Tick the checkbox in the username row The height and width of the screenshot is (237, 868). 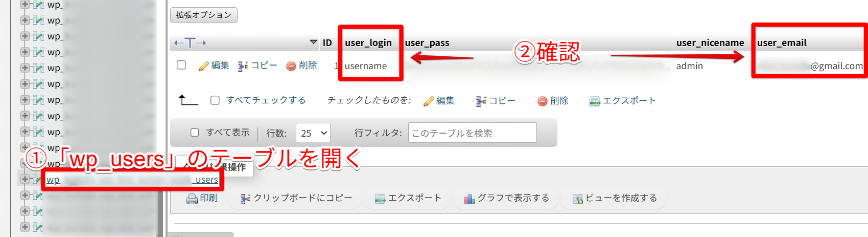181,65
